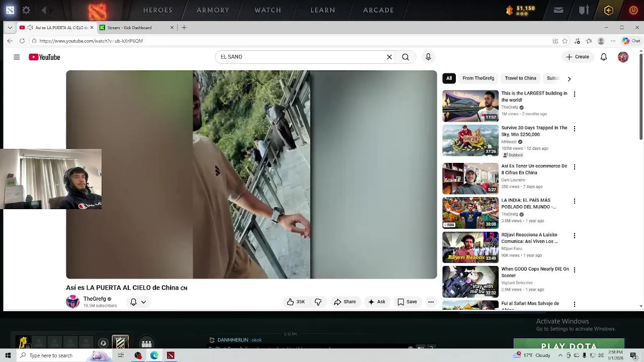Image resolution: width=644 pixels, height=362 pixels.
Task: Open TheGrefg channel name link
Action: coord(95,299)
